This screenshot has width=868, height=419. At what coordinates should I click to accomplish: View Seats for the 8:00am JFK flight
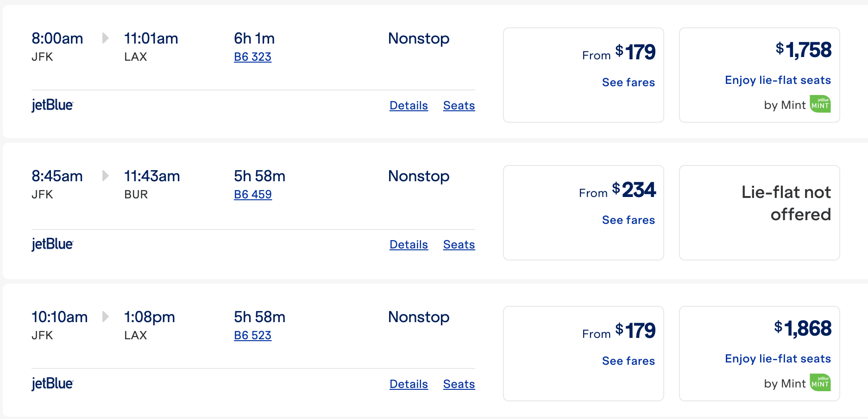(459, 105)
